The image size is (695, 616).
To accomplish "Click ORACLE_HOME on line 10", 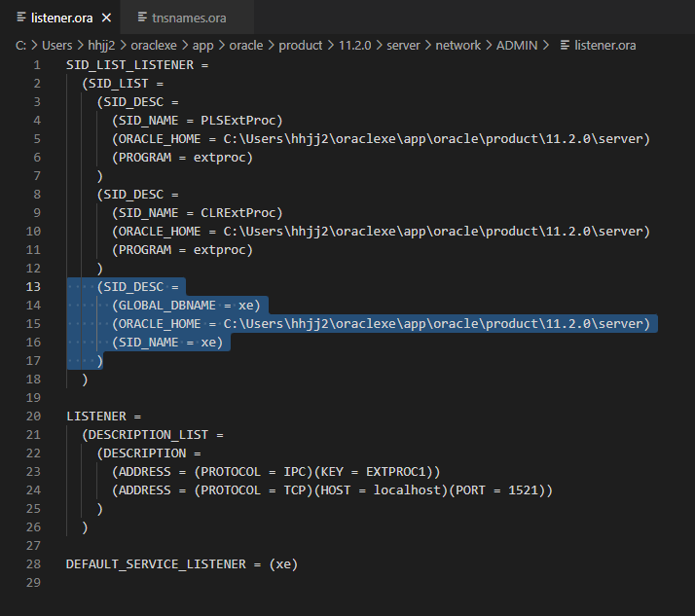I will (x=160, y=232).
